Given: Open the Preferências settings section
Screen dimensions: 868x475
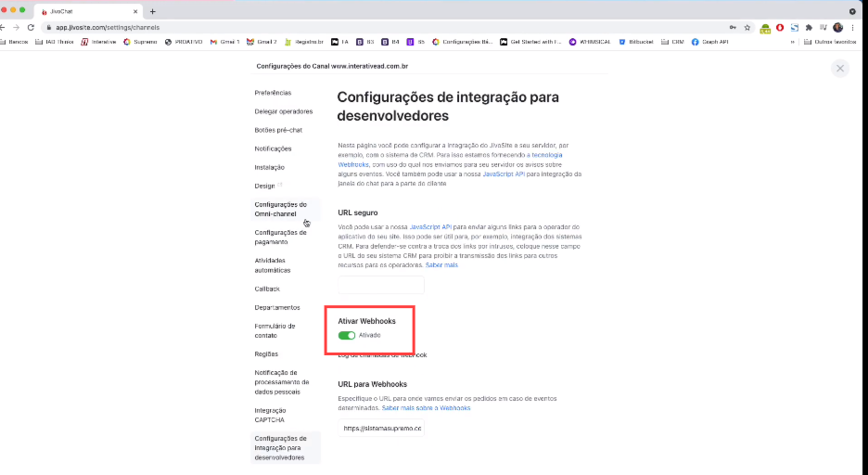Looking at the screenshot, I should point(273,93).
